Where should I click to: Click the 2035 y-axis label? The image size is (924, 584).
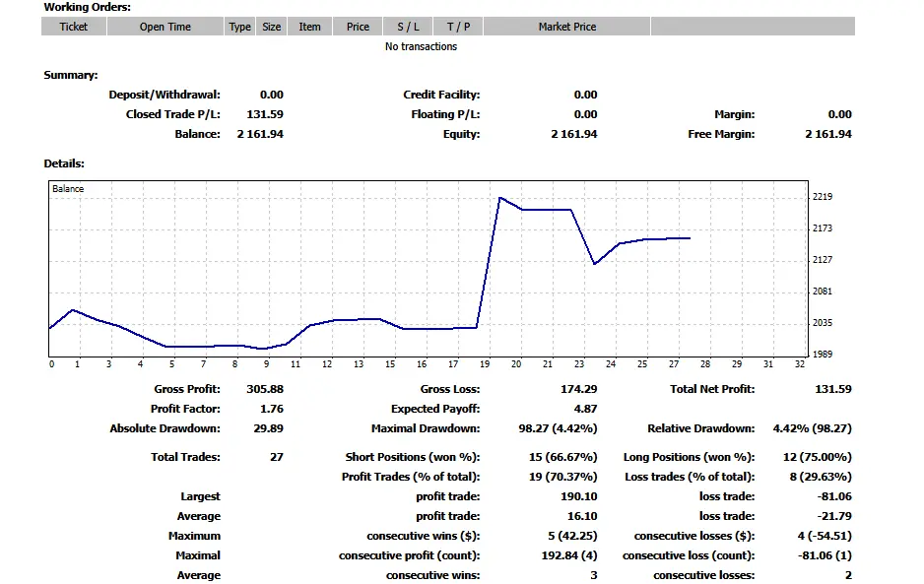(823, 322)
